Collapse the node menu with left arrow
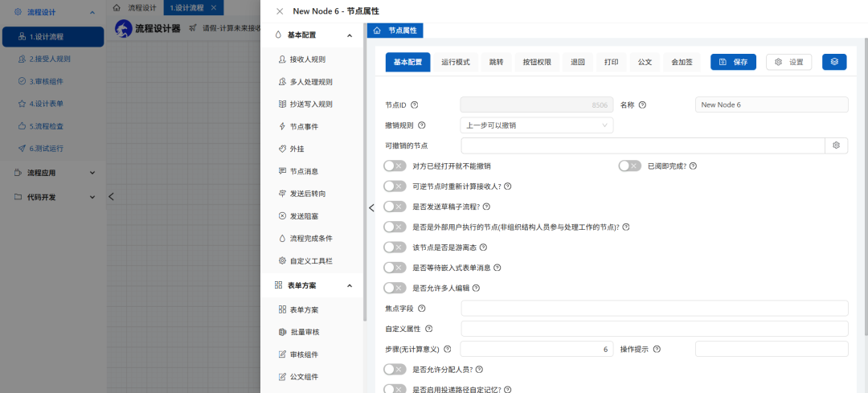The image size is (868, 393). tap(371, 207)
